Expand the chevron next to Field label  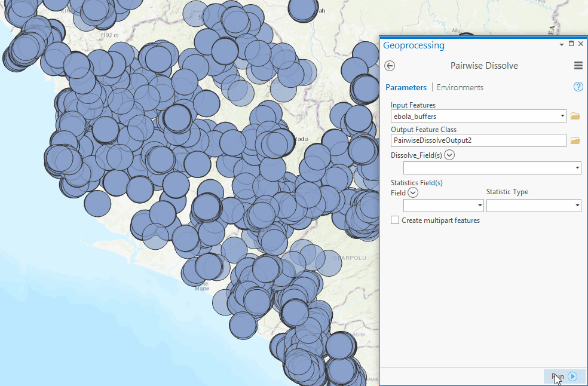(413, 192)
